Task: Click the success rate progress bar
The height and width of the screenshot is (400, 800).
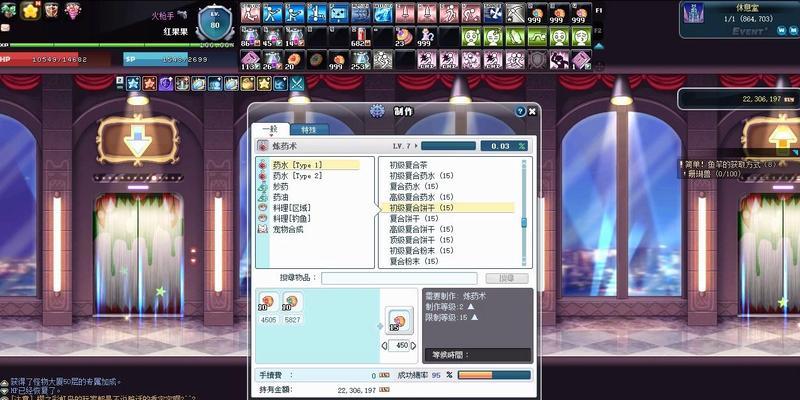Action: click(x=494, y=375)
